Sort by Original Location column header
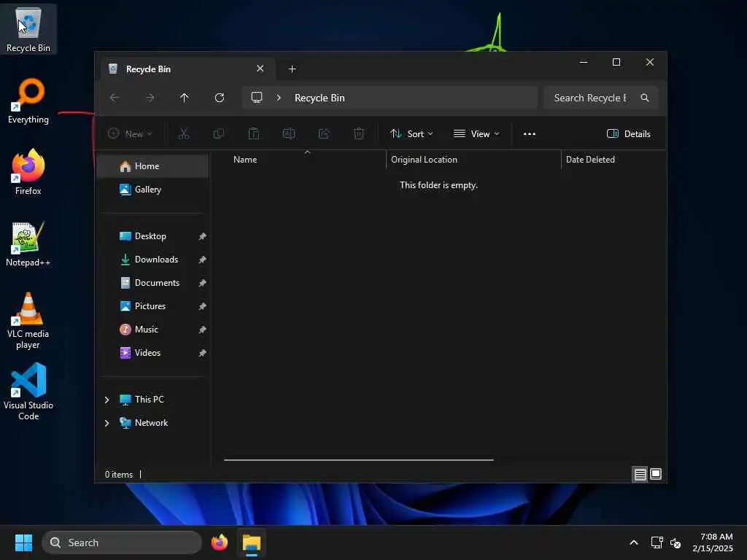Viewport: 747px width, 560px height. (x=473, y=160)
